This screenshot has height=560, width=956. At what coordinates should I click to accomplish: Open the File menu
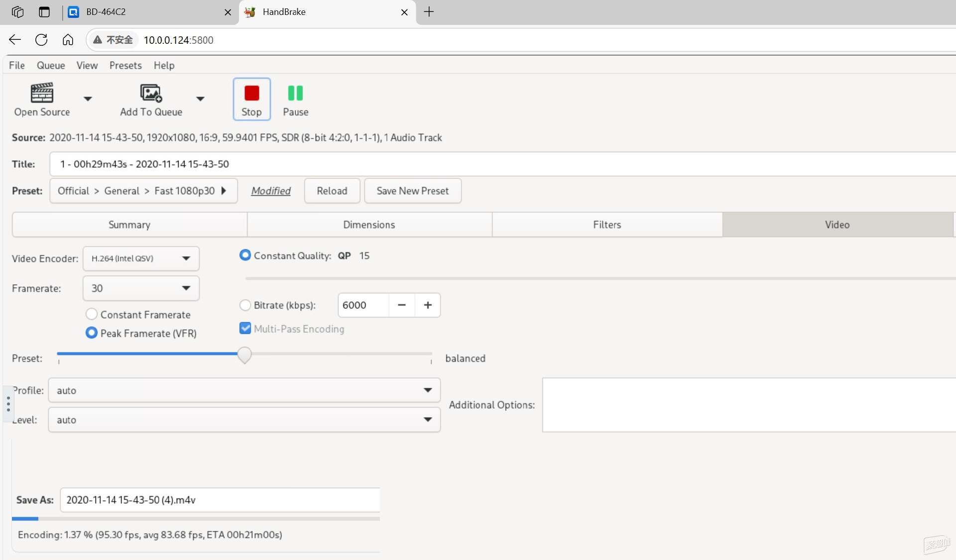coord(17,65)
